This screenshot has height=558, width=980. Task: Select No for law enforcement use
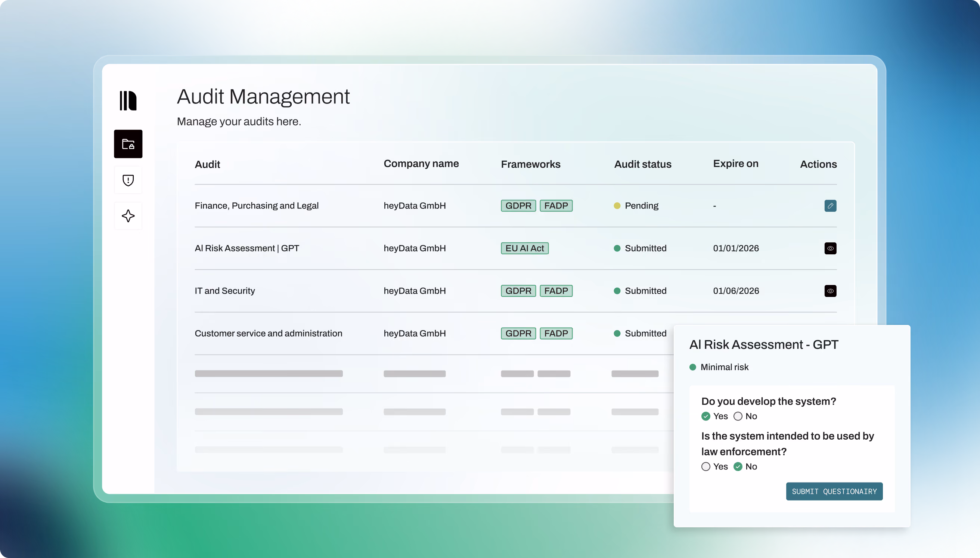click(x=738, y=466)
